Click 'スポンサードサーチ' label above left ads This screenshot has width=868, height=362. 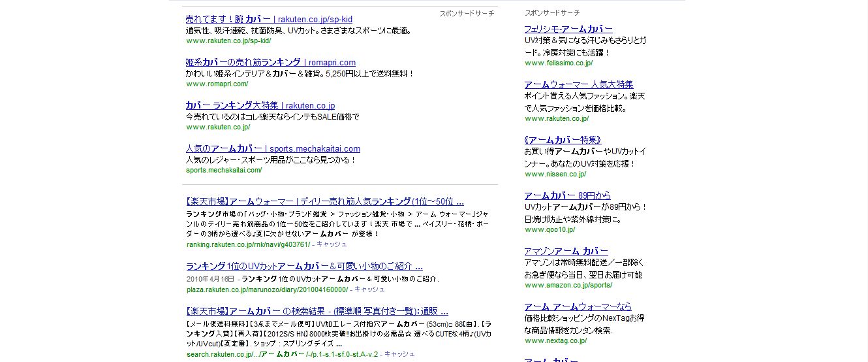467,13
